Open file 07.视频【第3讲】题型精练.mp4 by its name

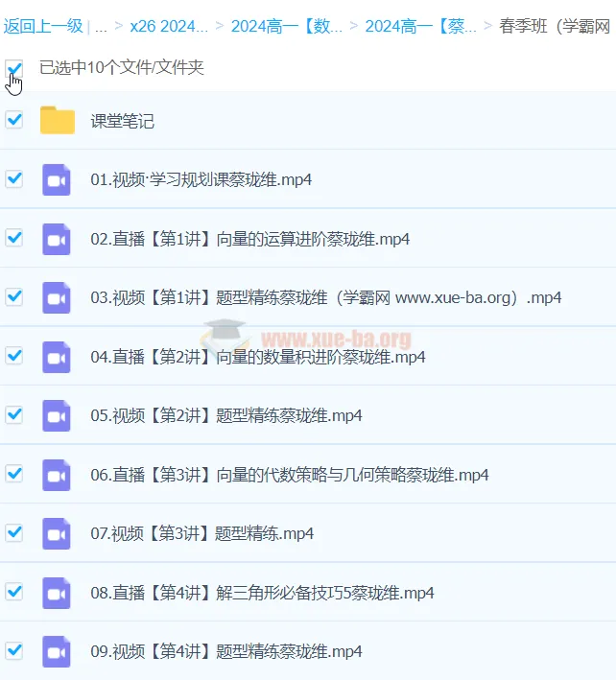point(201,533)
